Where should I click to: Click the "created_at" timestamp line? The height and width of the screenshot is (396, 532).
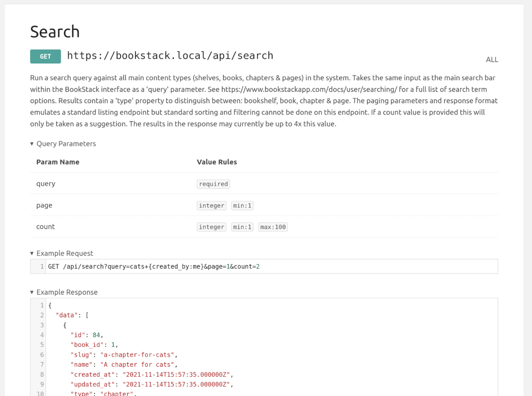point(152,374)
